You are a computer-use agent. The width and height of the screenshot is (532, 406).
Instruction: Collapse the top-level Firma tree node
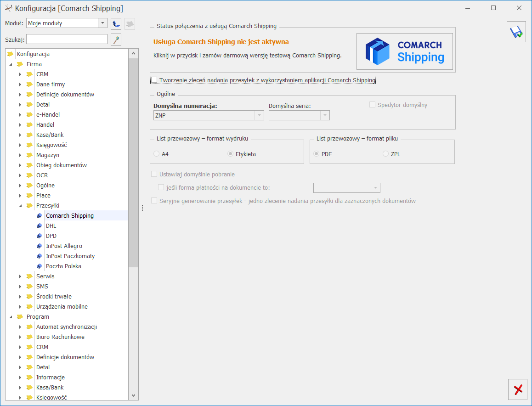click(11, 64)
